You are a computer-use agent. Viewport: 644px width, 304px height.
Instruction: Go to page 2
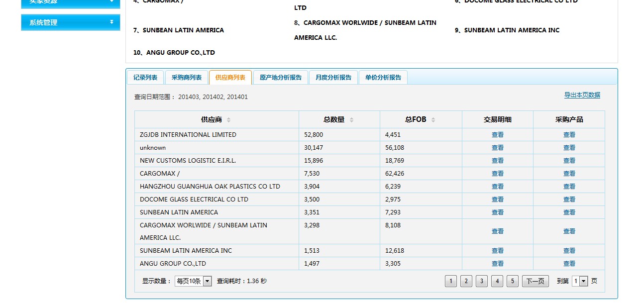pos(466,281)
